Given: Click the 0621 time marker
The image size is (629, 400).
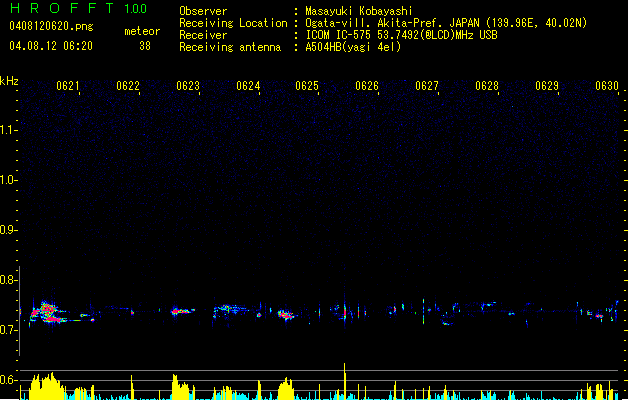Looking at the screenshot, I should [x=67, y=86].
